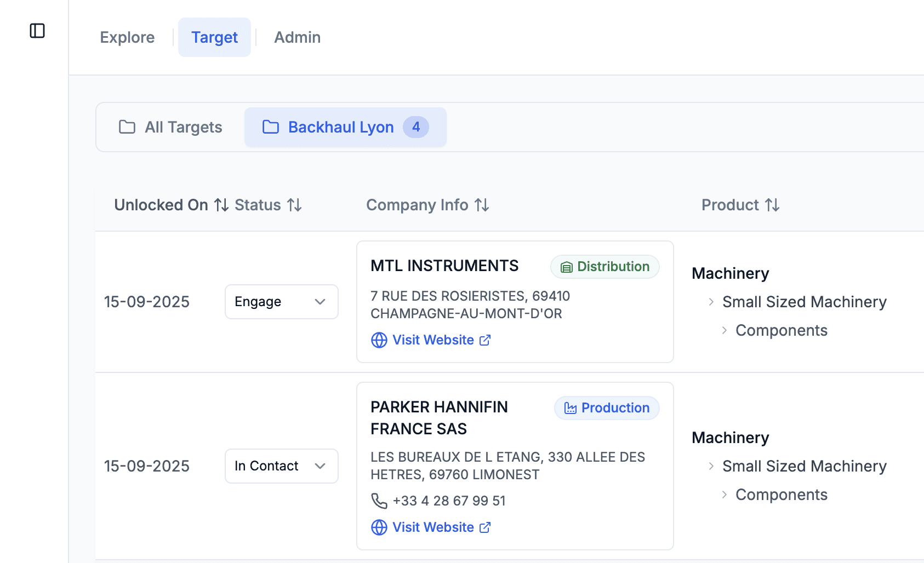Click the Status column header label
Screen dimensions: 924x563
[x=258, y=205]
